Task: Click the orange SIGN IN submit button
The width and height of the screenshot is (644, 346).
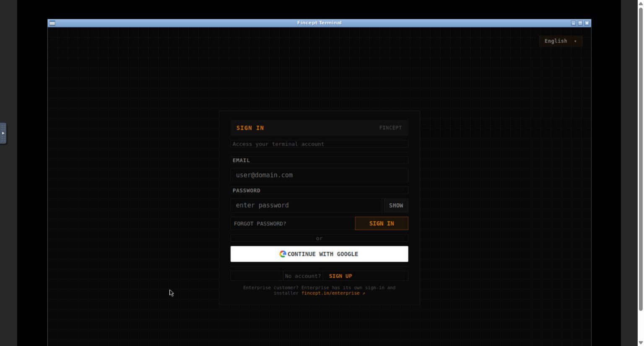Action: click(382, 224)
